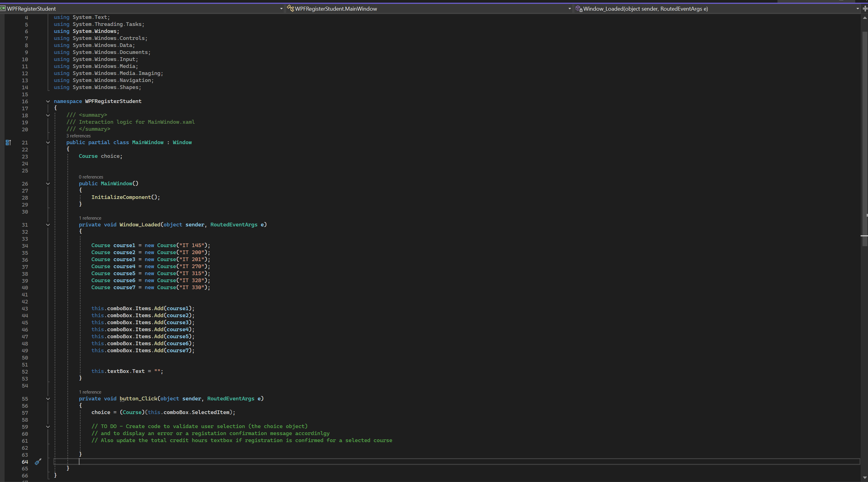Collapse the TO DO comment block at line 59
Image resolution: width=868 pixels, height=482 pixels.
[48, 427]
